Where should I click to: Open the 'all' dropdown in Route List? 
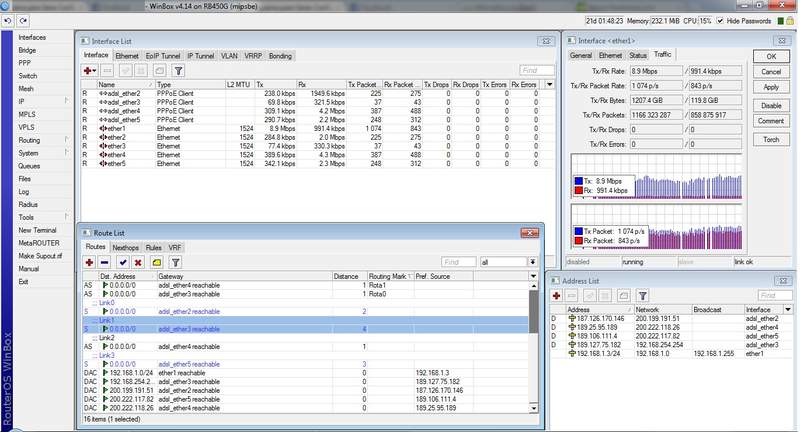(531, 261)
